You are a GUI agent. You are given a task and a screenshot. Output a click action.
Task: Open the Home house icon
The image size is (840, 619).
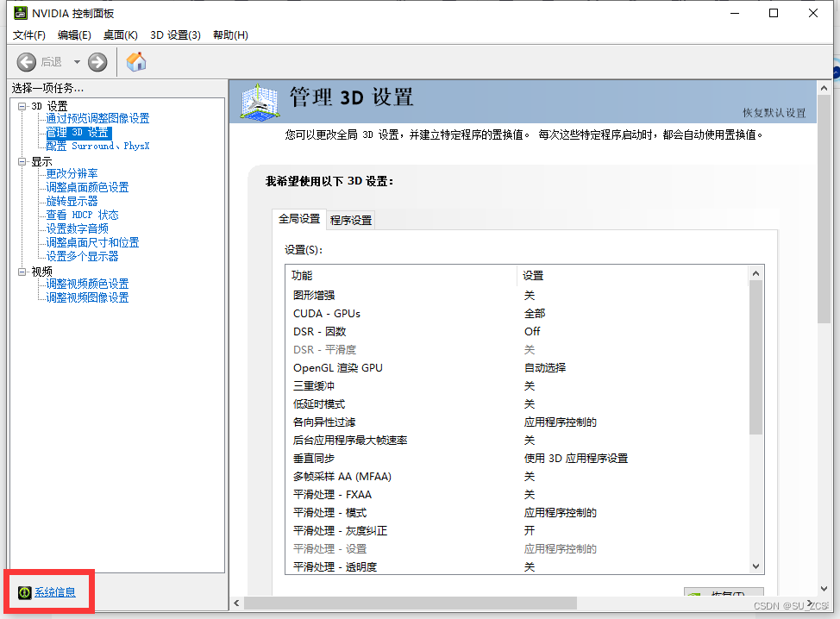[x=136, y=61]
